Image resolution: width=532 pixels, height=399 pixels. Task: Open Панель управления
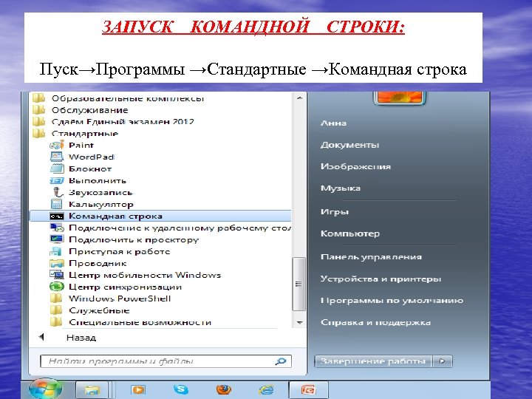371,257
